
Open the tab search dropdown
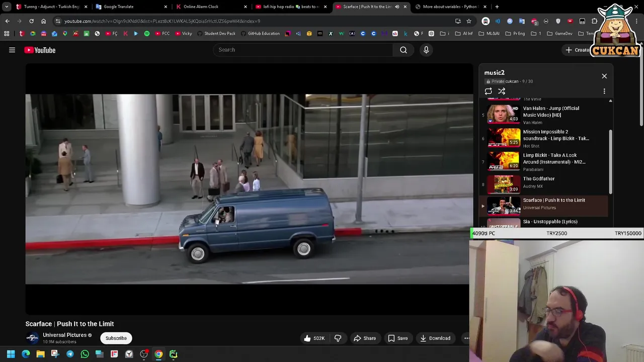(x=7, y=7)
